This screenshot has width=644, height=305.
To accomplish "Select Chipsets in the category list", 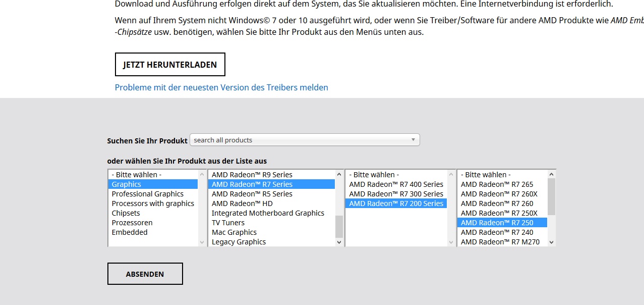I will 153,213.
